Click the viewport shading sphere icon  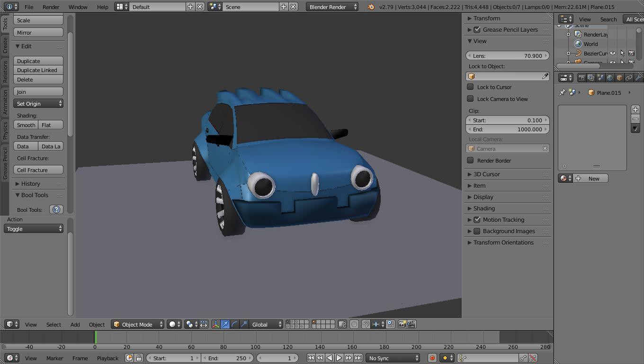[x=172, y=324]
